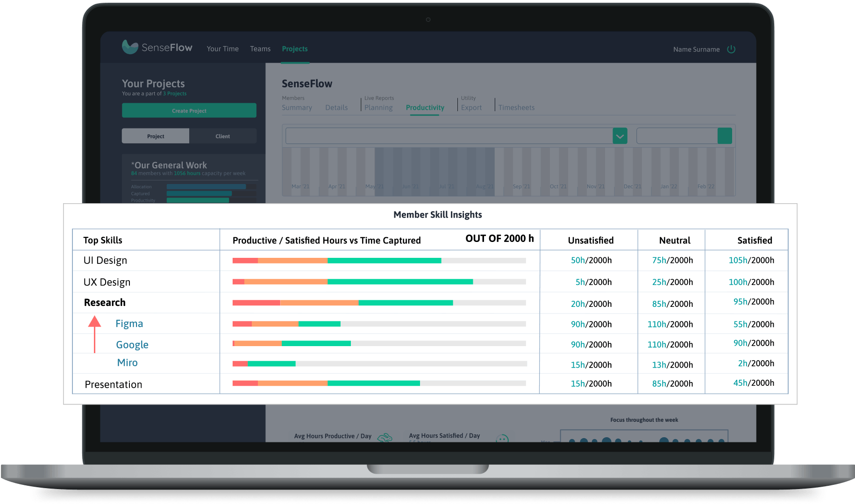Click the UI Design progress bar
Viewport: 855px width, 504px height.
point(379,261)
